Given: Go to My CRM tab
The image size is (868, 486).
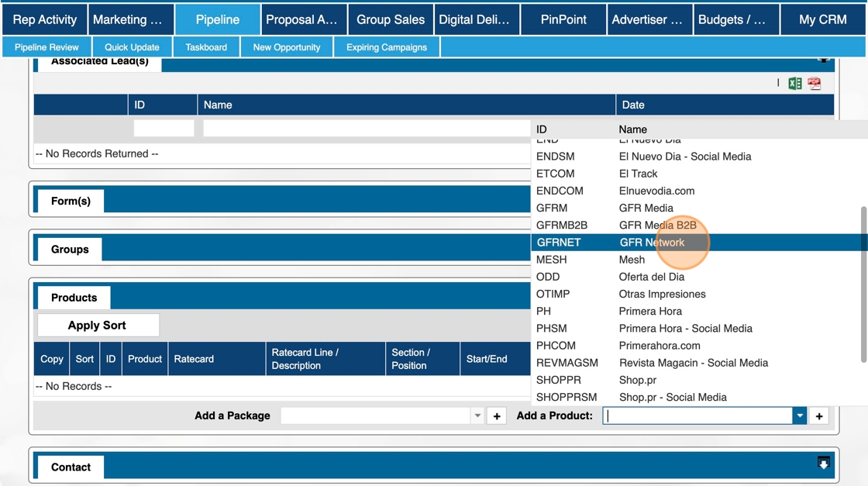Looking at the screenshot, I should click(x=822, y=19).
